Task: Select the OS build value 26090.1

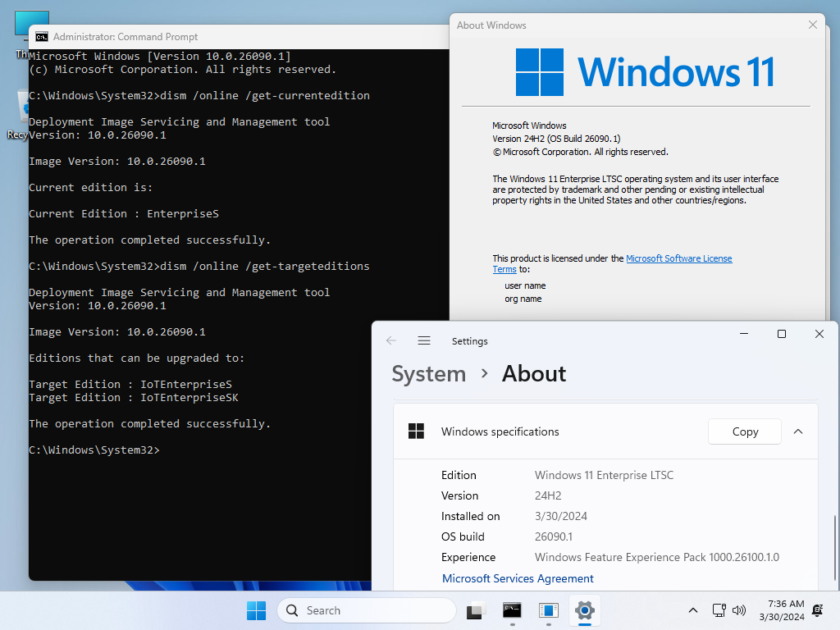Action: point(554,536)
